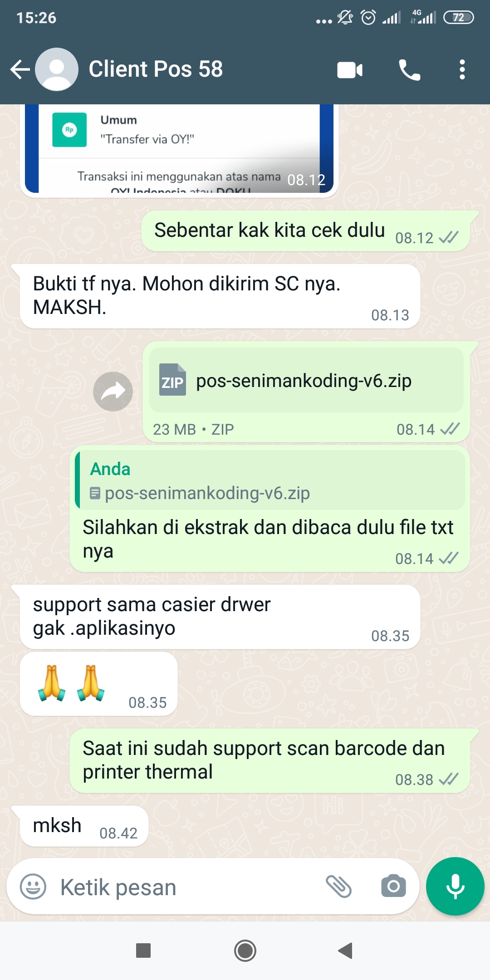Open pos-senimankoding-v6.zip attachment
This screenshot has width=490, height=980.
[306, 380]
